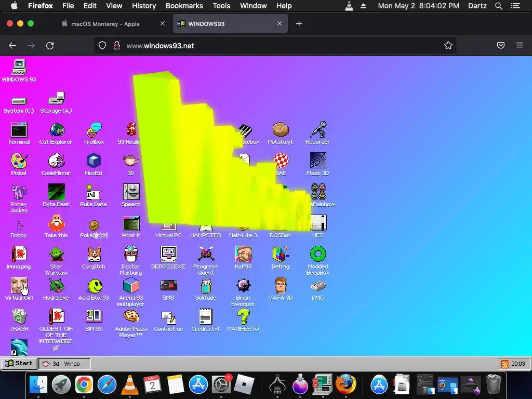This screenshot has width=532, height=399.
Task: Open the TRASH recycle bin icon
Action: click(x=19, y=320)
